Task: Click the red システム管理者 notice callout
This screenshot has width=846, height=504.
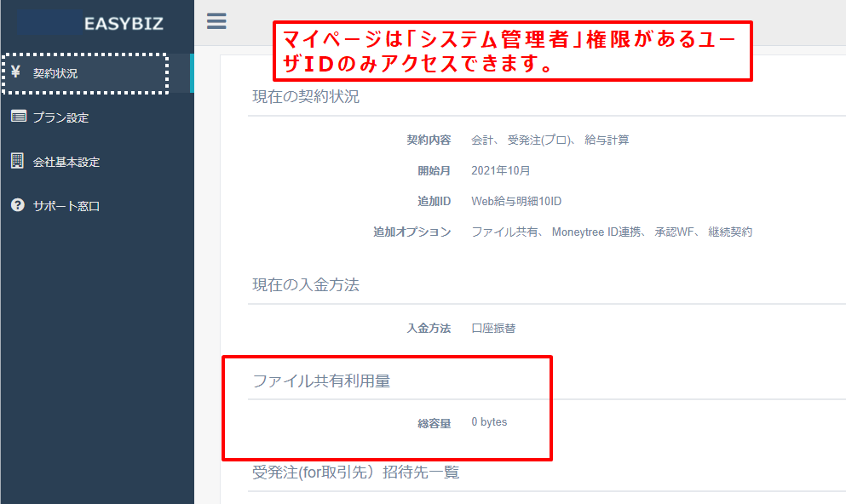Action: coord(514,50)
